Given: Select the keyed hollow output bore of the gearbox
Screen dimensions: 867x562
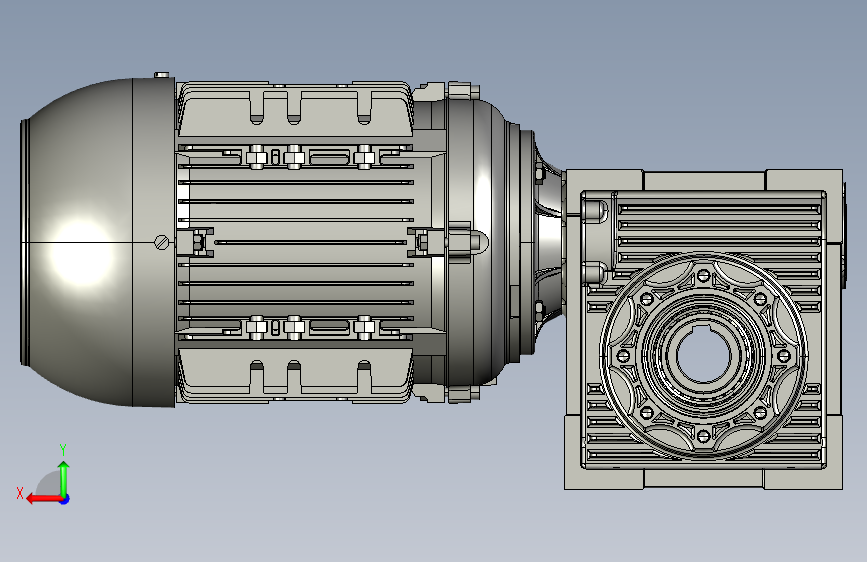Looking at the screenshot, I should pyautogui.click(x=703, y=354).
